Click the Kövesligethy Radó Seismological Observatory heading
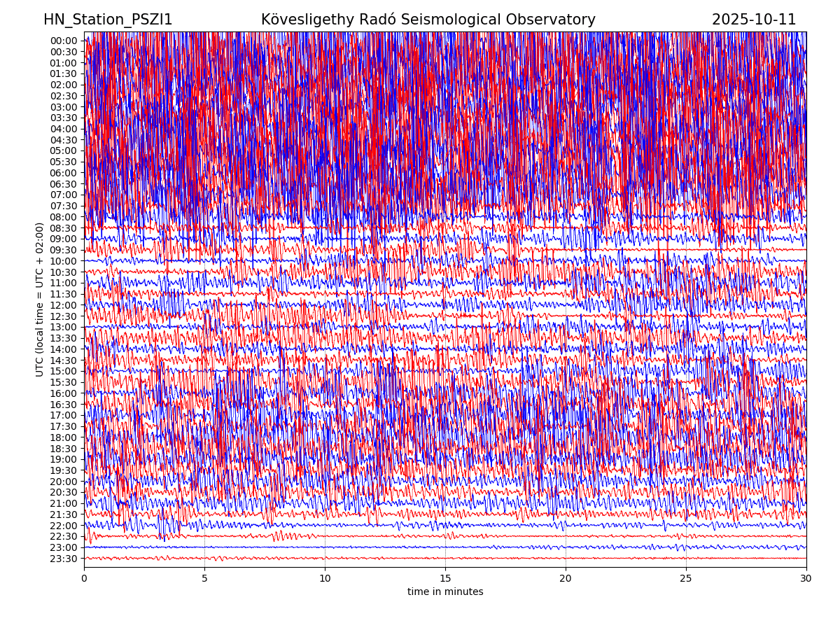Screen dimensions: 840x630 click(428, 20)
